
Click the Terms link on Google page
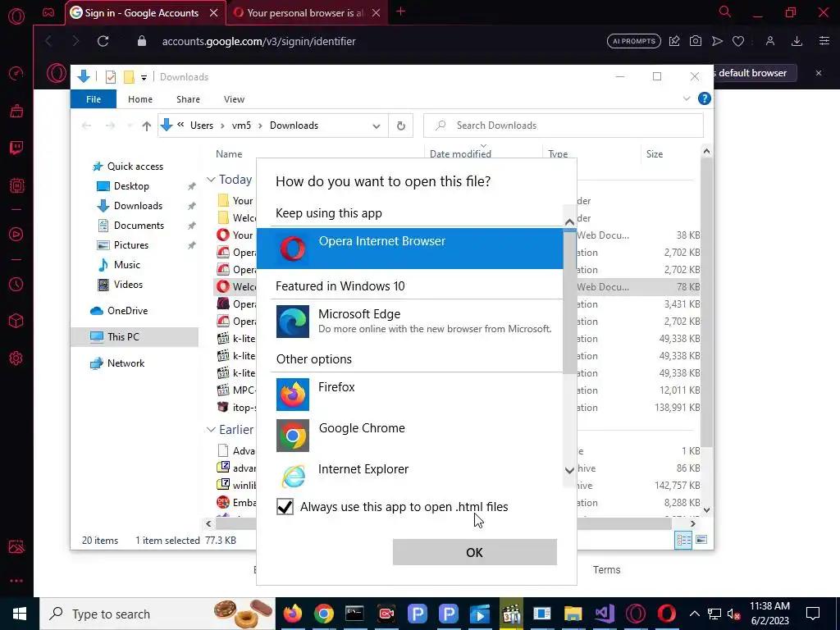[606, 570]
